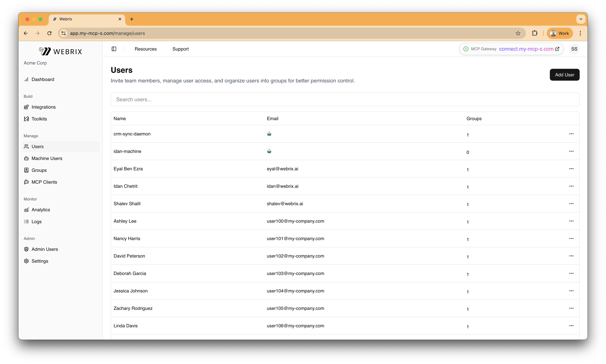Screen dimensions: 606x364
Task: Open Settings in sidebar
Action: [40, 261]
